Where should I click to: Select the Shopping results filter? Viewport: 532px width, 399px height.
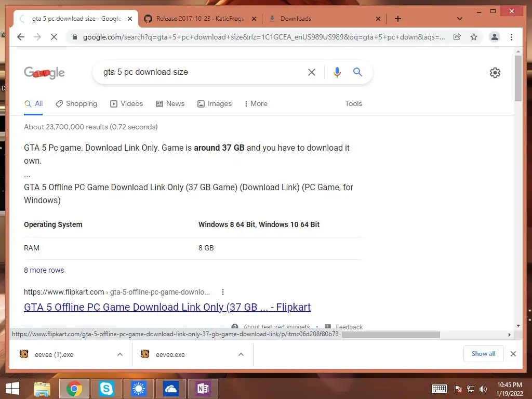click(76, 104)
